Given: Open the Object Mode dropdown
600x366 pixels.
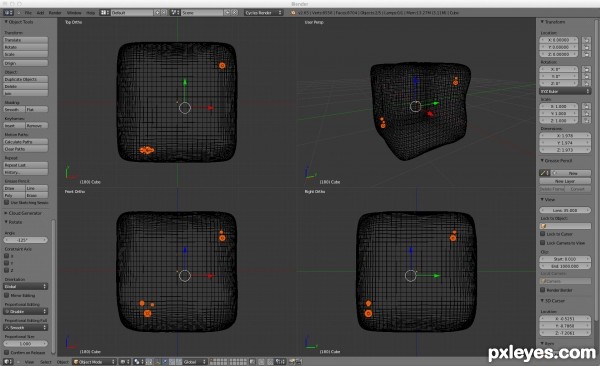Looking at the screenshot, I should [94, 361].
